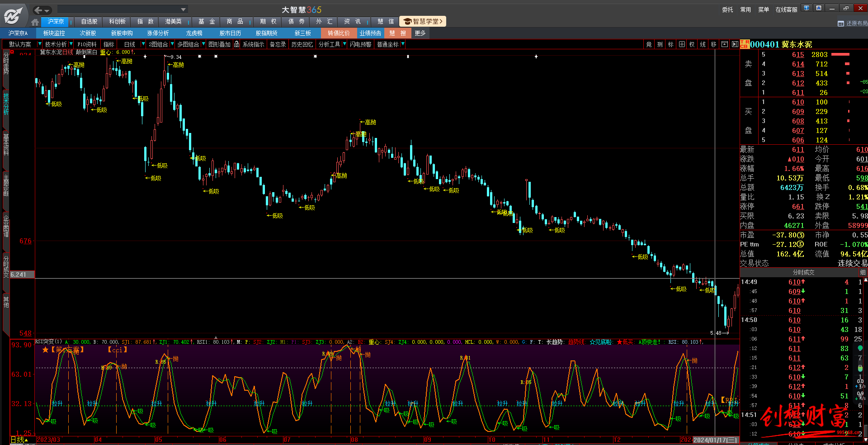Click the 闪电预警 alert button

[x=360, y=44]
